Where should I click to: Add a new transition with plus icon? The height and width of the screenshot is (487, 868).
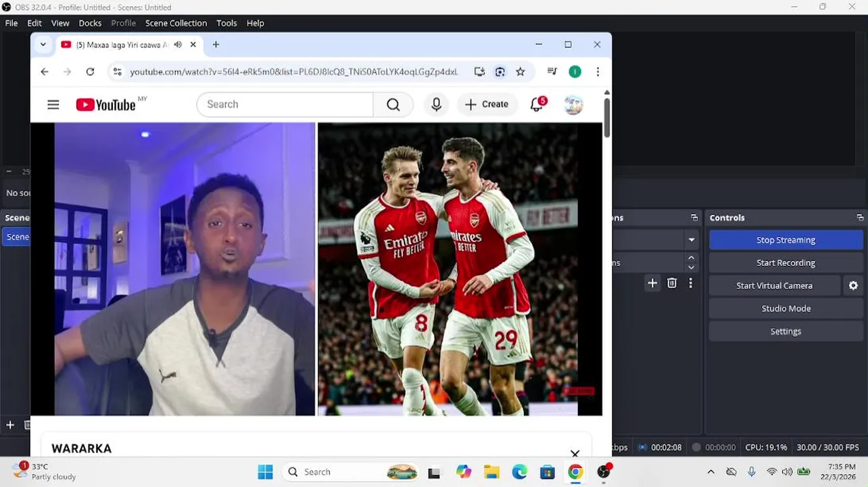(652, 283)
